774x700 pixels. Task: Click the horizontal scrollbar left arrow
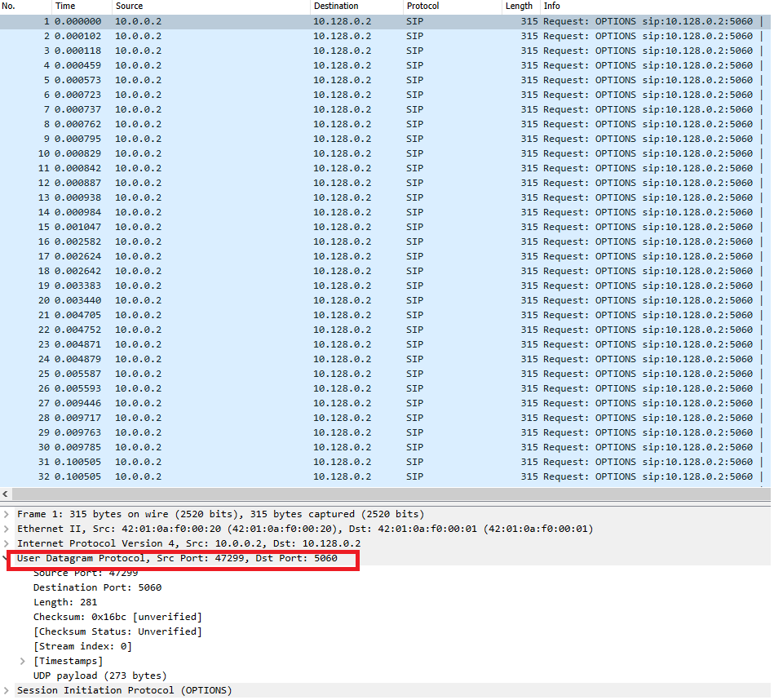(6, 494)
